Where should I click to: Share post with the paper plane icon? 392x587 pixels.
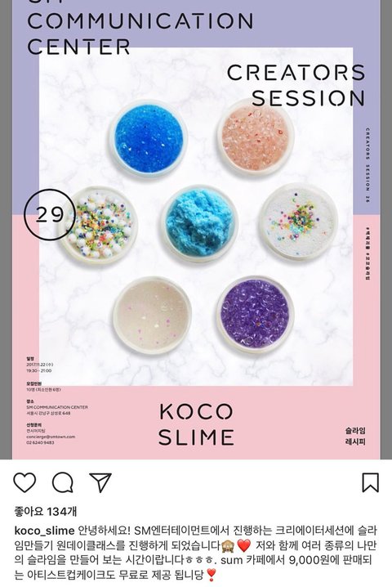click(x=100, y=482)
